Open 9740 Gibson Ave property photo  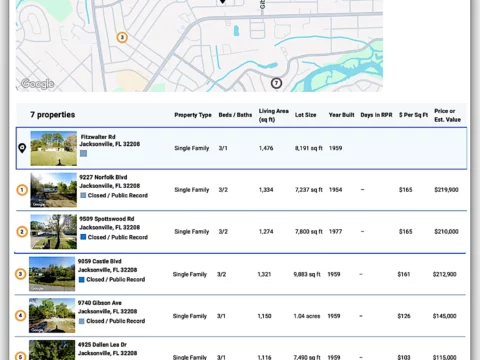pyautogui.click(x=52, y=316)
